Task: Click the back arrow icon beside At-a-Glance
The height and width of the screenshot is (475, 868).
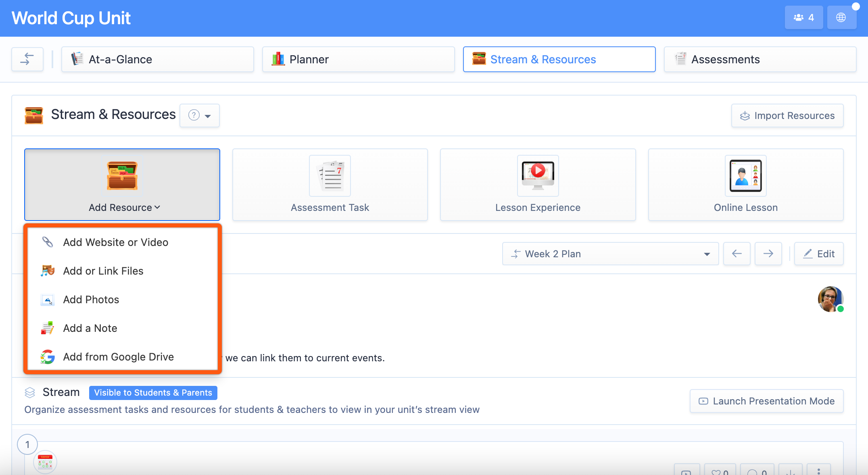Action: coord(27,59)
